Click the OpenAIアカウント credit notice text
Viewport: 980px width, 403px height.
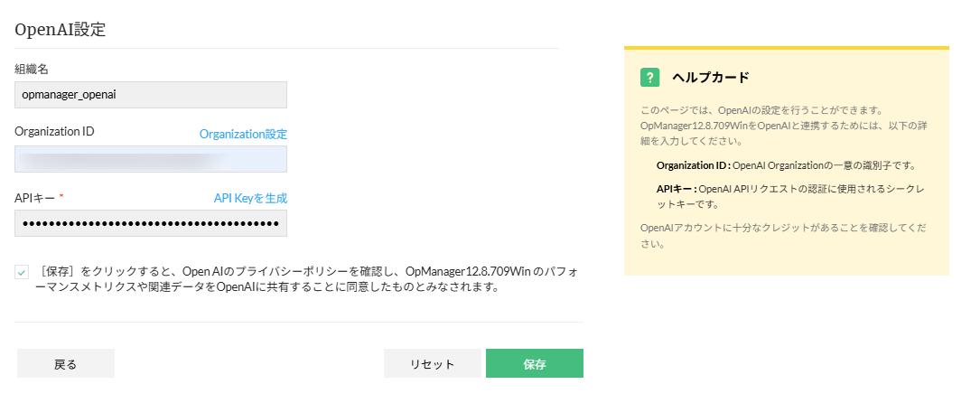[x=784, y=236]
